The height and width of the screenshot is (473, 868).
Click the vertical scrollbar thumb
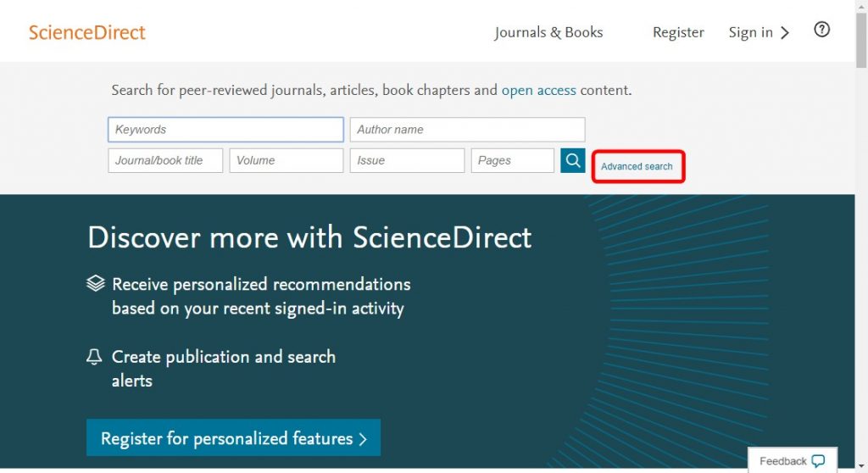(x=861, y=40)
